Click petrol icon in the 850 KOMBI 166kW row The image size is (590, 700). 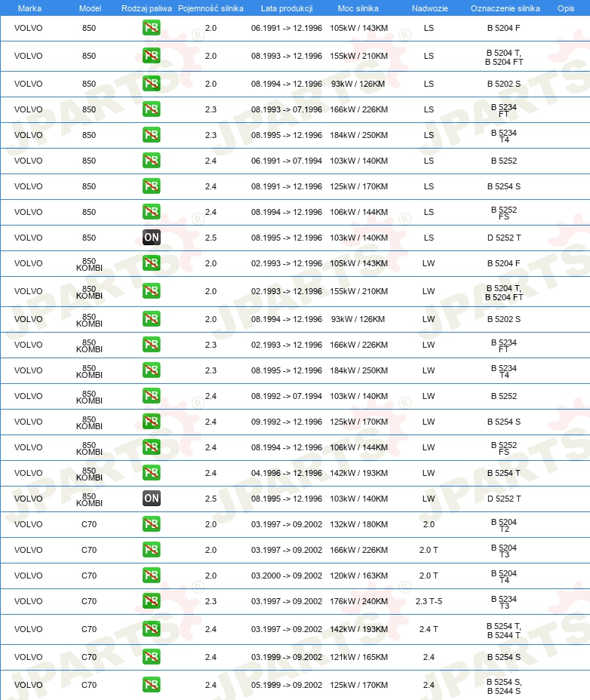152,345
